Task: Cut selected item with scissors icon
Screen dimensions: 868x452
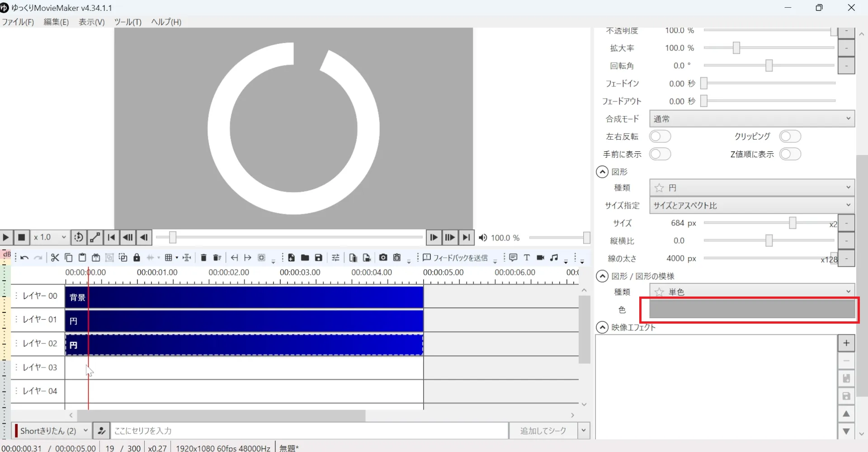Action: pyautogui.click(x=55, y=258)
